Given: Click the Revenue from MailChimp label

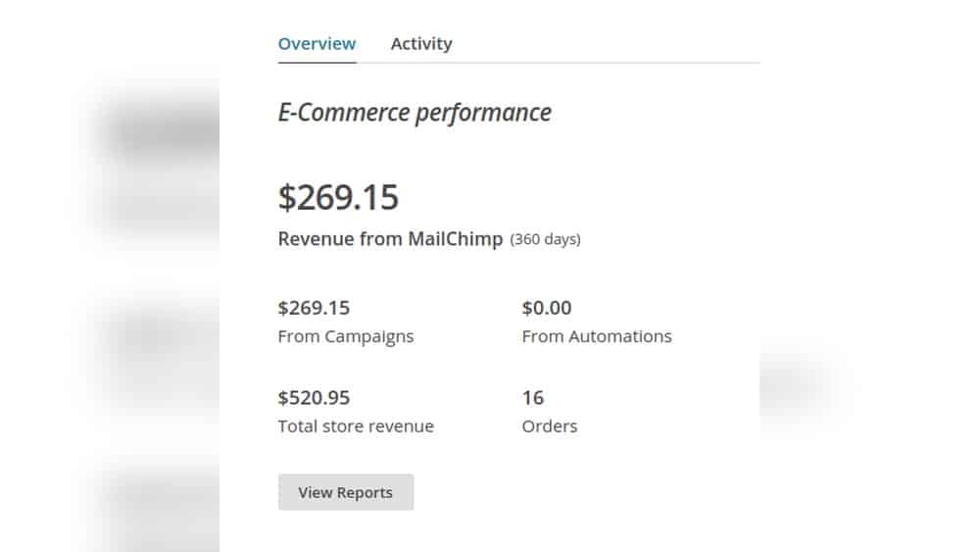Looking at the screenshot, I should pos(391,239).
